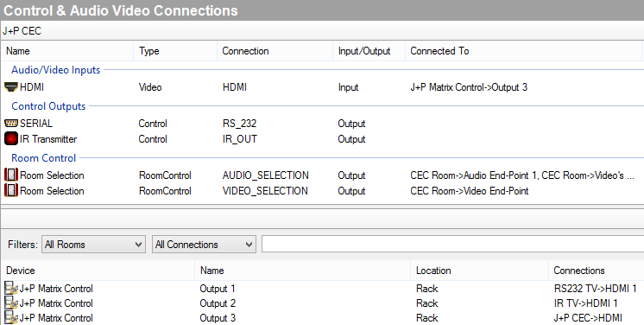
Task: Select the SERIAL row name
Action: click(36, 124)
